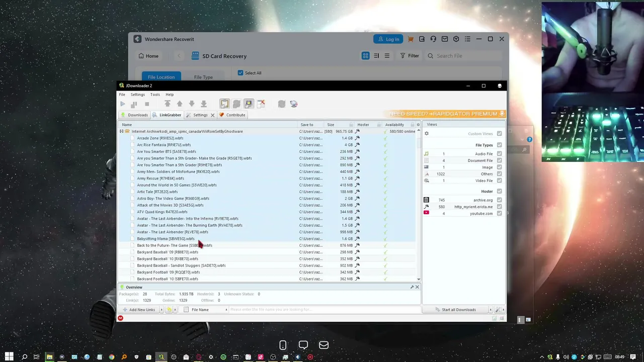Click the Views panel gear icon
The width and height of the screenshot is (644, 362).
[427, 134]
